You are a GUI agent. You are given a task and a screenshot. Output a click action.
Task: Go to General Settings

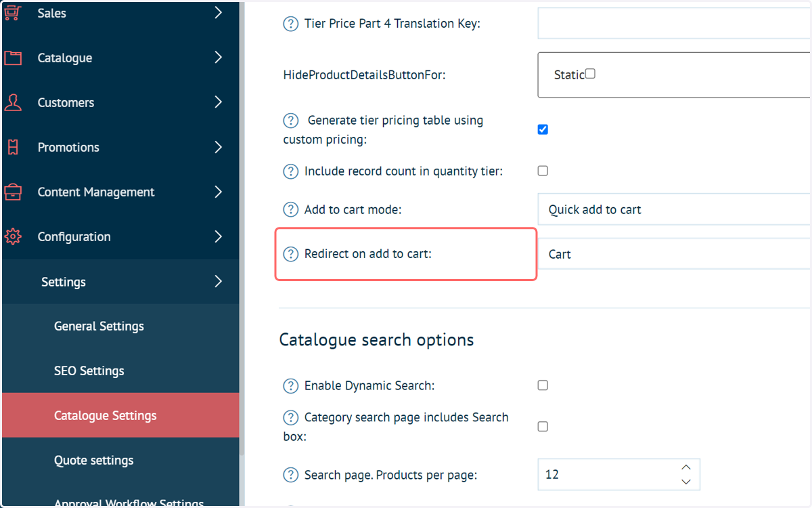[x=120, y=326]
